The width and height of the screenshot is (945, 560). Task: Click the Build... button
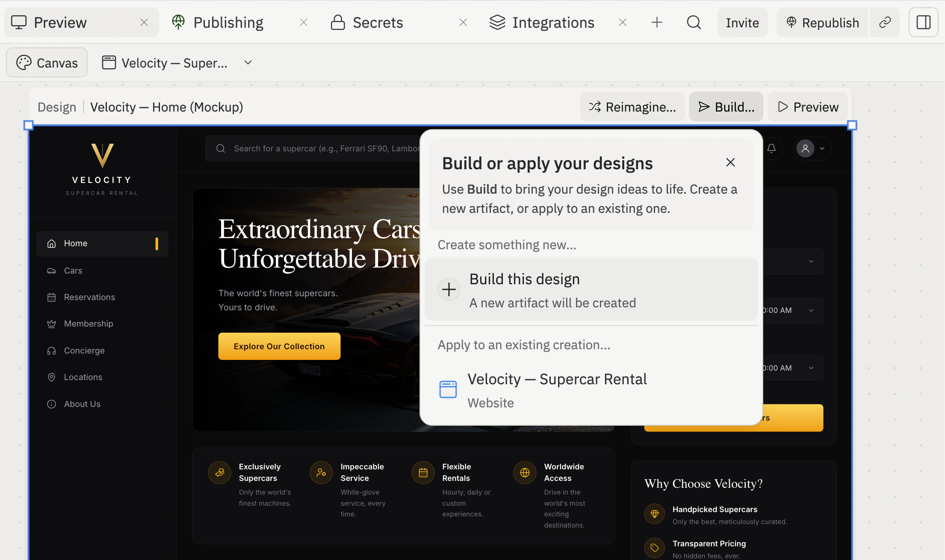(726, 107)
